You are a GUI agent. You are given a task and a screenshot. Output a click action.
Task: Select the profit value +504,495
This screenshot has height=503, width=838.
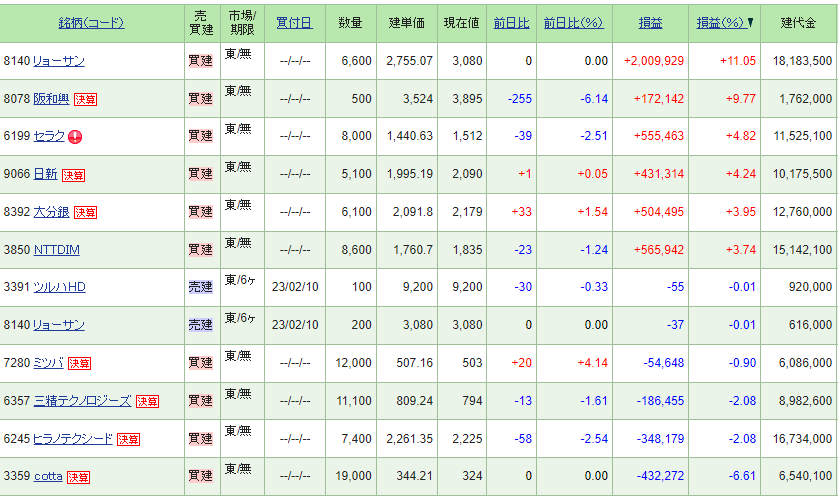click(658, 212)
